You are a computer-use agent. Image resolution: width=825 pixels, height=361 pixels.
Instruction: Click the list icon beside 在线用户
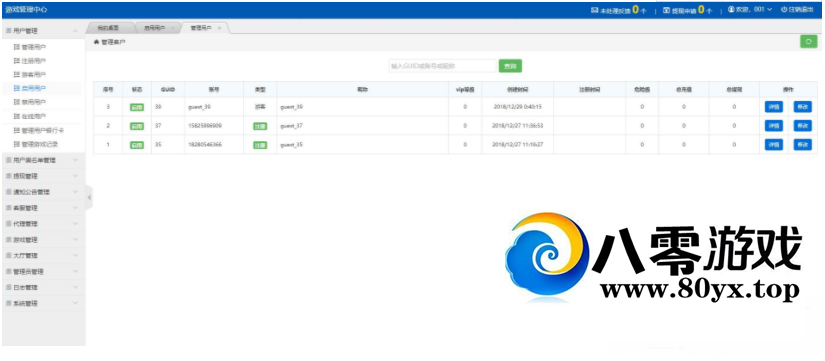[x=17, y=116]
